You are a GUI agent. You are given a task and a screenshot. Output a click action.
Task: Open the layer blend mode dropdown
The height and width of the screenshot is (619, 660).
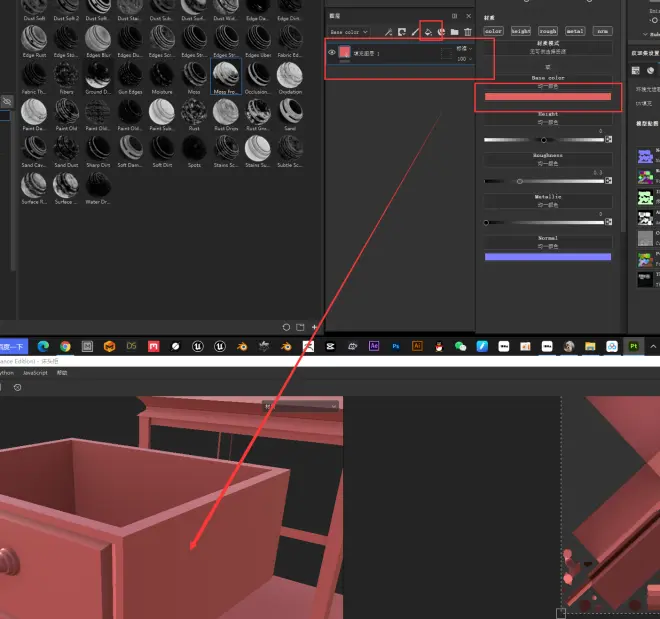[464, 48]
